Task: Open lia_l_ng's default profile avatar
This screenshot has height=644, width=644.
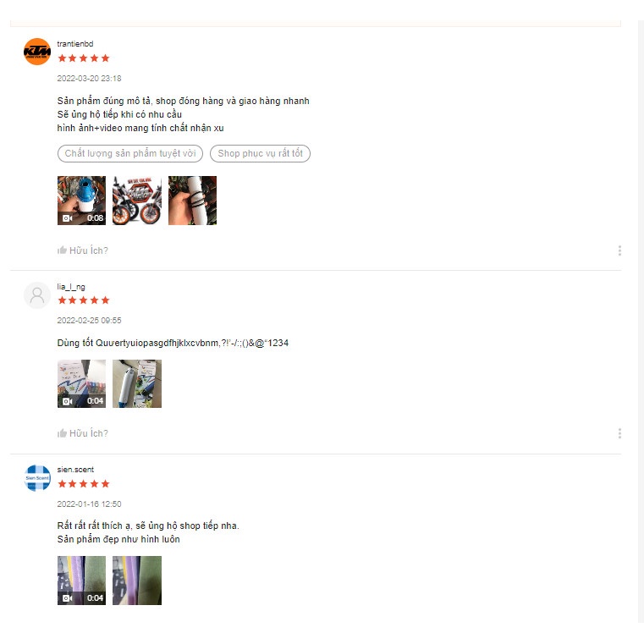Action: (x=37, y=294)
